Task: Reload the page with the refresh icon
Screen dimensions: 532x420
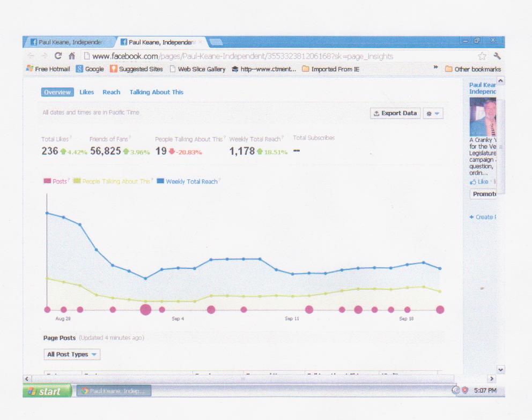Action: point(58,56)
